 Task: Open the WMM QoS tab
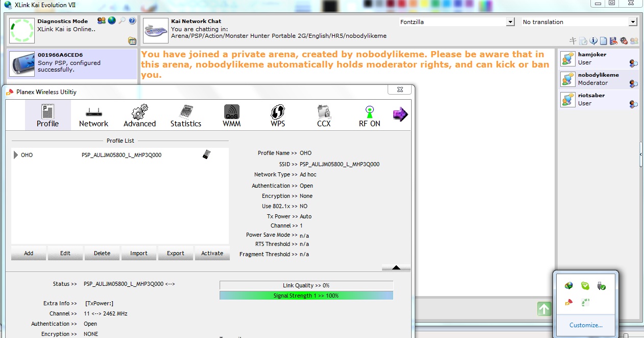[x=231, y=115]
